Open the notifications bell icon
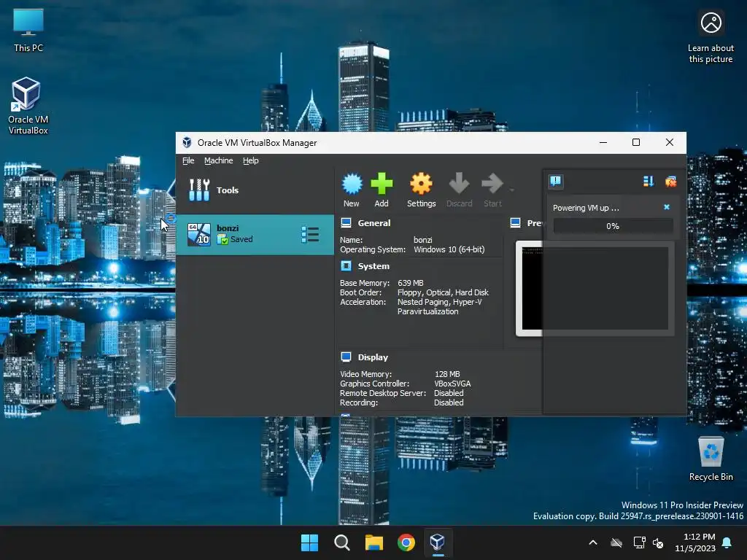The image size is (747, 560). coord(727,542)
